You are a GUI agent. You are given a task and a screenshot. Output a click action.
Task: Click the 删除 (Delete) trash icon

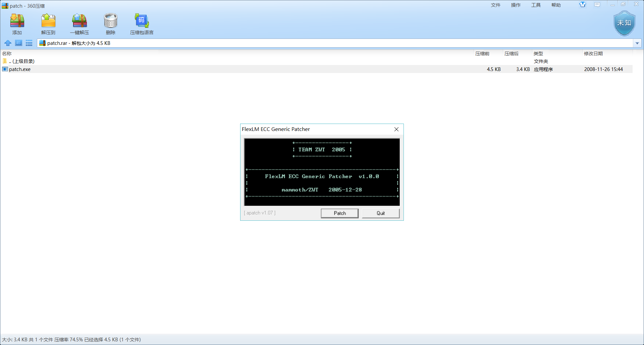click(x=111, y=21)
